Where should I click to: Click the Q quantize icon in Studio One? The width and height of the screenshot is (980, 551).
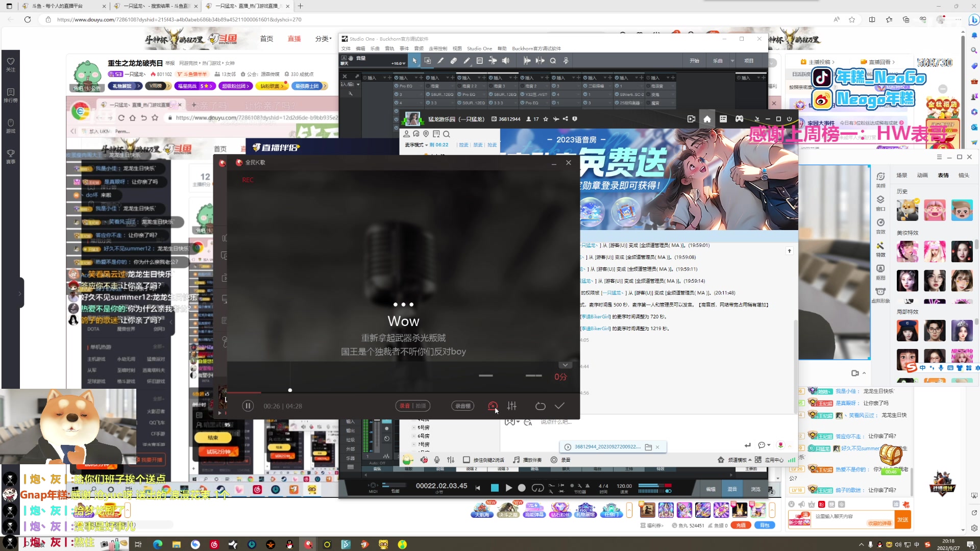tap(553, 61)
